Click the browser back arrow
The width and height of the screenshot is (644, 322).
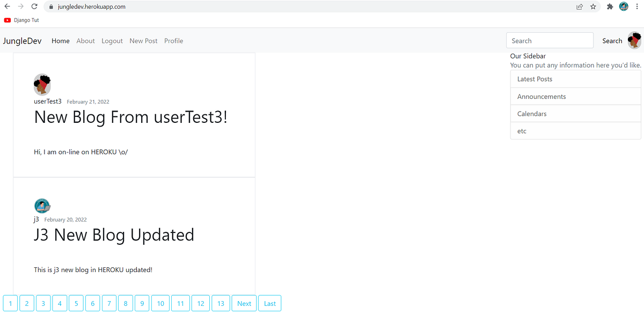[9, 6]
